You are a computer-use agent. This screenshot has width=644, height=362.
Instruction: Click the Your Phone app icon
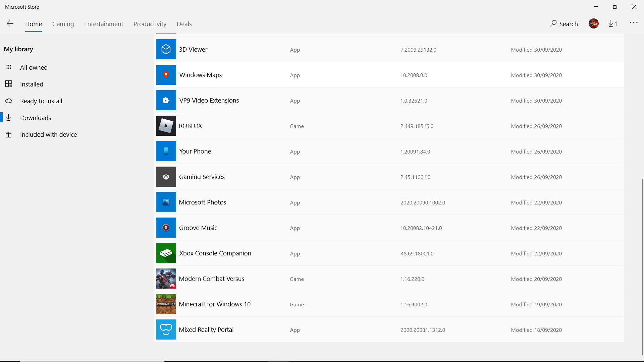166,151
